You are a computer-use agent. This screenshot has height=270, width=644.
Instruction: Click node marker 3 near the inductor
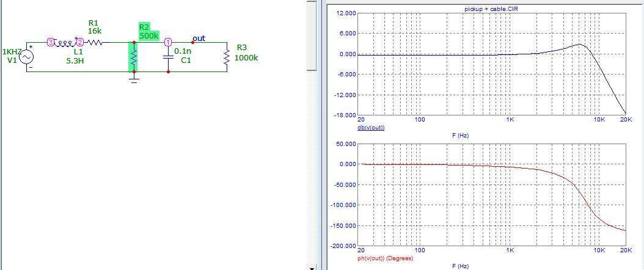[51, 42]
